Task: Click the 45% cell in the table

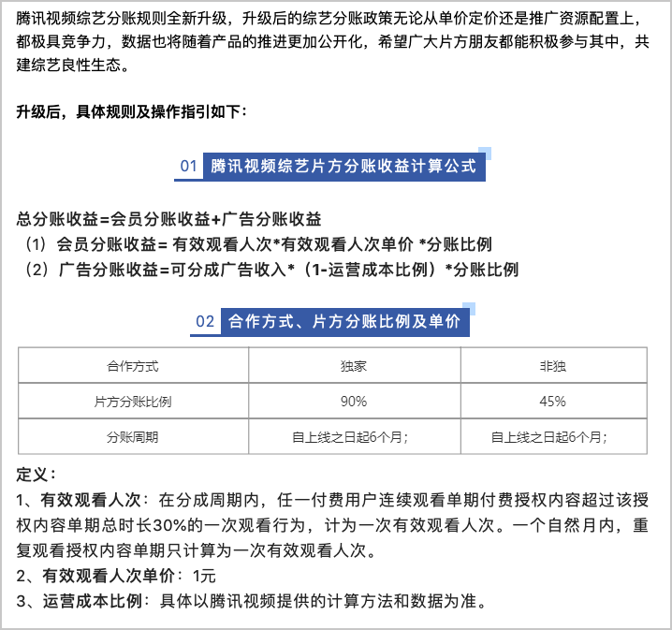Action: [x=553, y=402]
